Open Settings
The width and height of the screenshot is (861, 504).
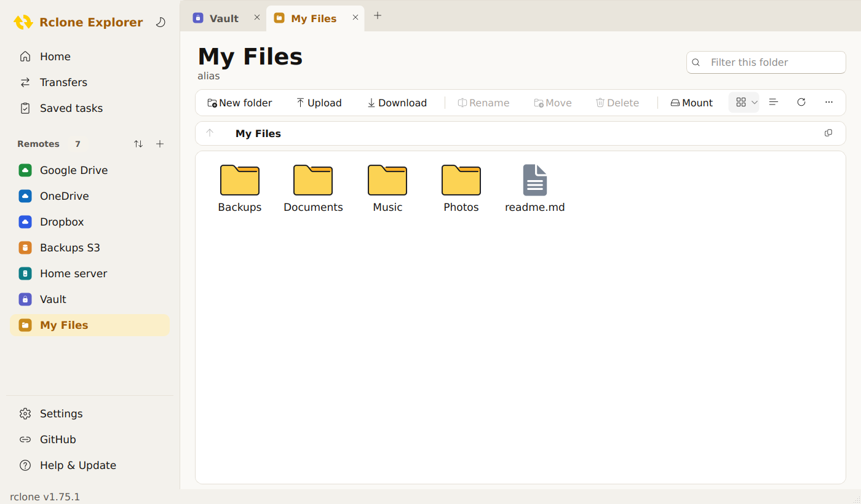pos(90,414)
